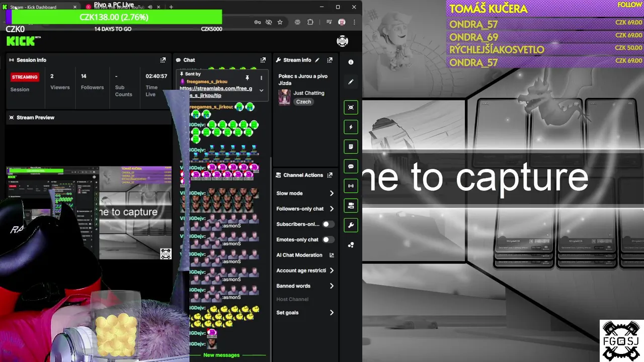Click the eye-slash tracking protection icon
644x362 pixels.
point(269,22)
